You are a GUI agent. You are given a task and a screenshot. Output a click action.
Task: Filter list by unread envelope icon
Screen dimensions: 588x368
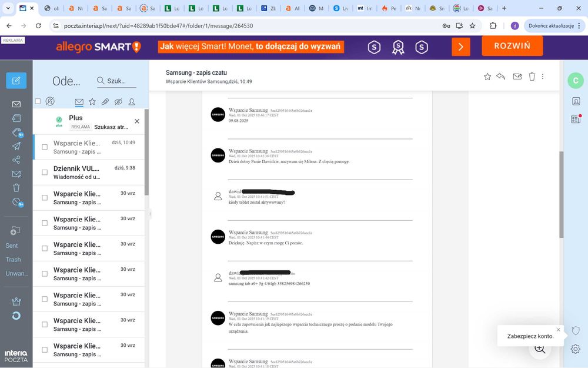(x=79, y=102)
